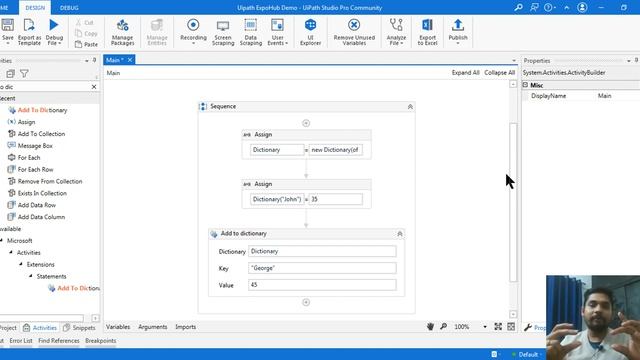Edit new Dictionary(of value field
This screenshot has height=360, width=640.
click(x=336, y=150)
